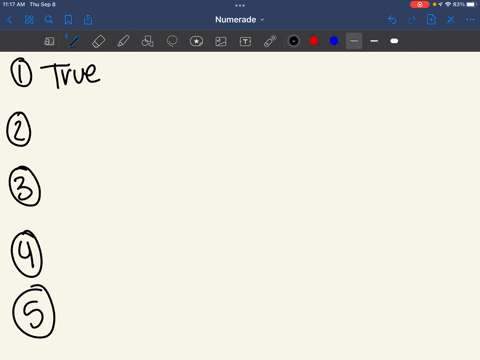The width and height of the screenshot is (480, 360).
Task: Close editing mode with the X icon
Action: [x=451, y=20]
